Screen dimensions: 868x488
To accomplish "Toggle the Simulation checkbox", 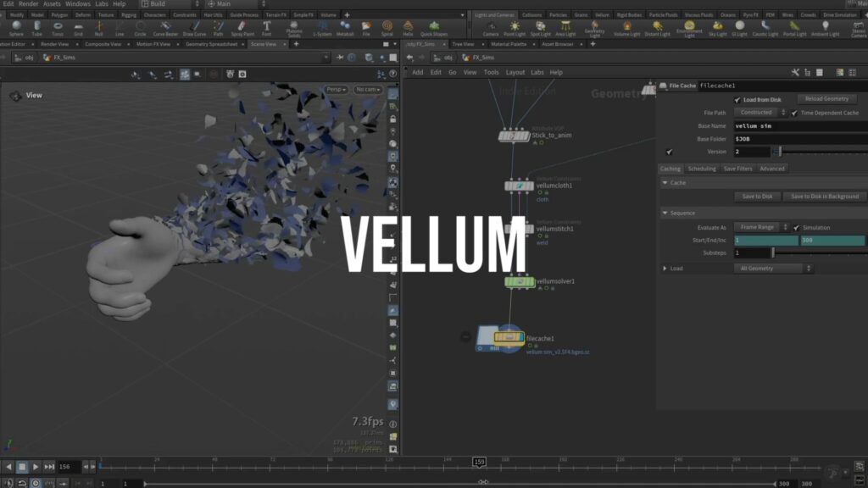I will (796, 227).
